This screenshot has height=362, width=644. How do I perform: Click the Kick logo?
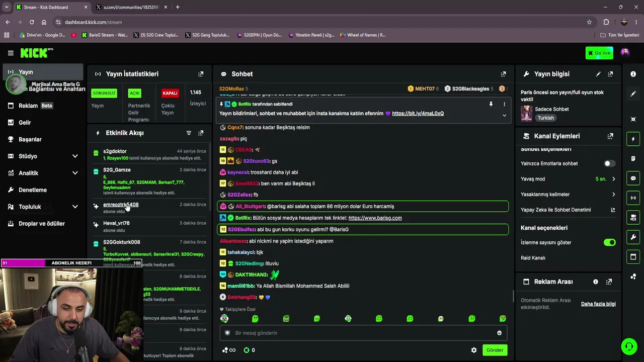pos(36,53)
